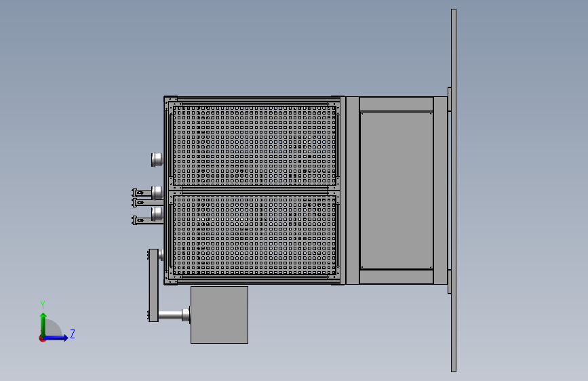Select the horizontal shaft entering the square box
The height and width of the screenshot is (381, 588).
point(170,315)
